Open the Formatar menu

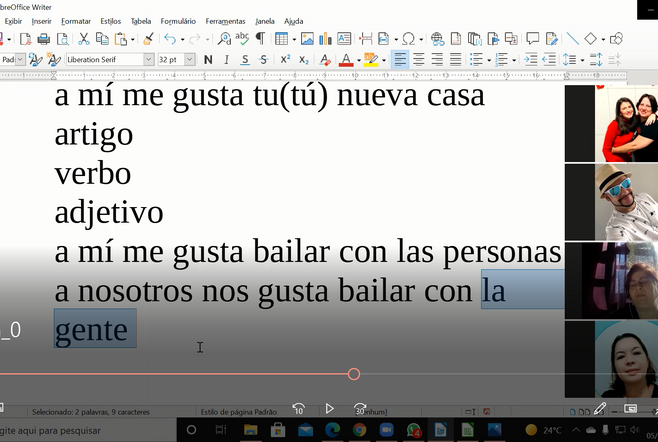point(76,21)
